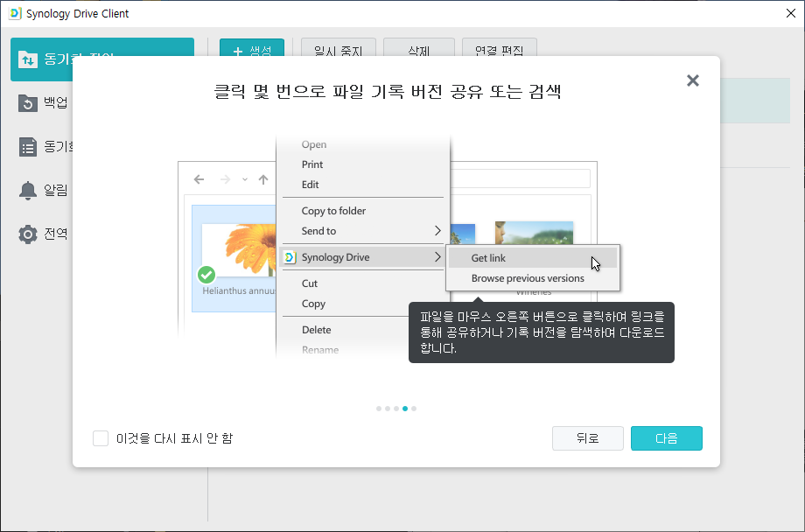Click the Synology Drive Client title icon

pyautogui.click(x=15, y=13)
